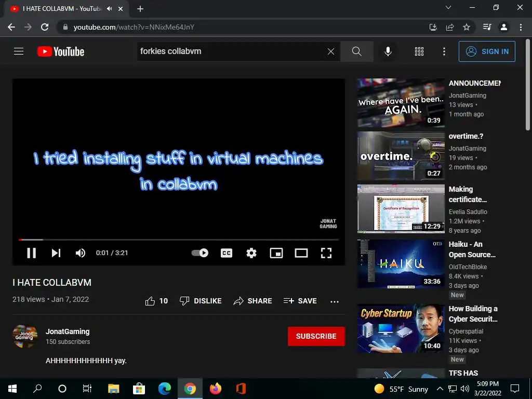Toggle the autoplay switch in player
The image size is (532, 399).
pos(200,253)
